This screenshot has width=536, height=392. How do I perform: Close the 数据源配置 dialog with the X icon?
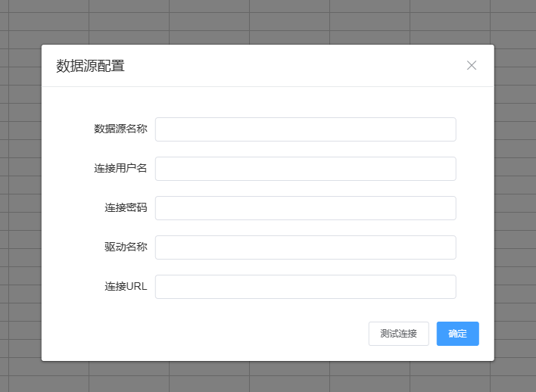pos(472,65)
